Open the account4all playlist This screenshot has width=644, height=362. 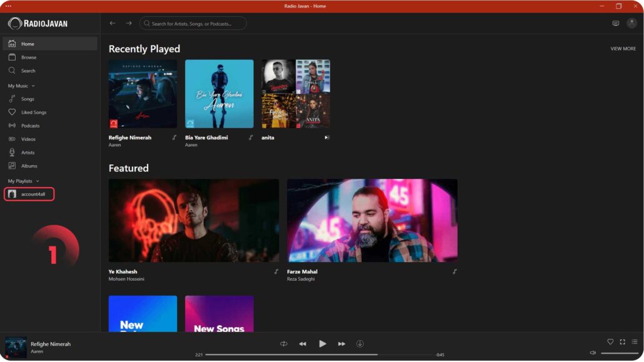pos(29,194)
